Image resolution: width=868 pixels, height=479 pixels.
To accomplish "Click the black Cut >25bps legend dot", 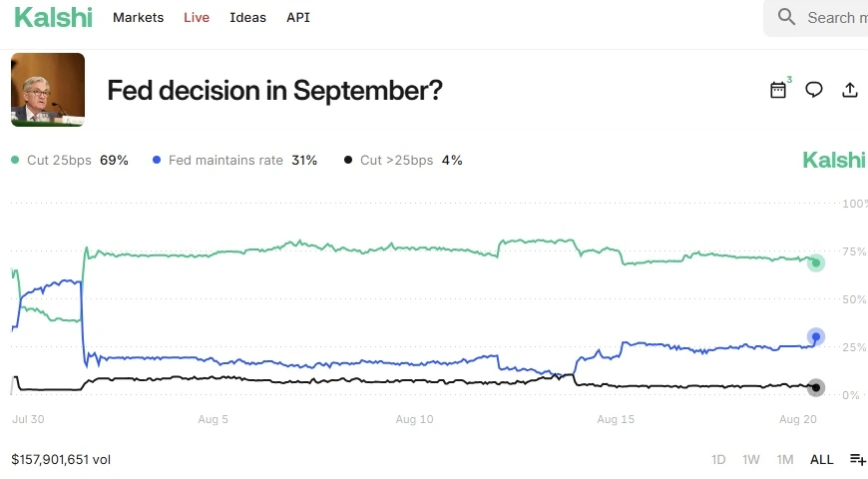I will point(348,160).
